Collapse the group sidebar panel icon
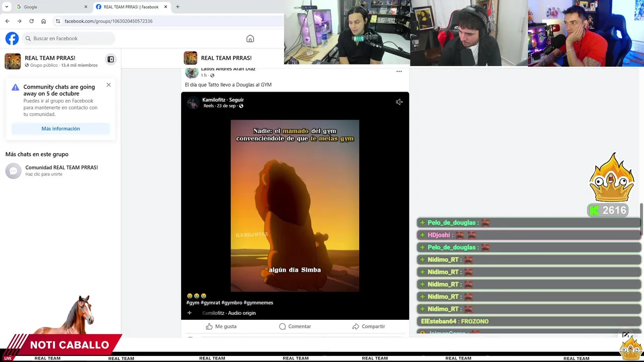This screenshot has width=644, height=362. [x=111, y=59]
